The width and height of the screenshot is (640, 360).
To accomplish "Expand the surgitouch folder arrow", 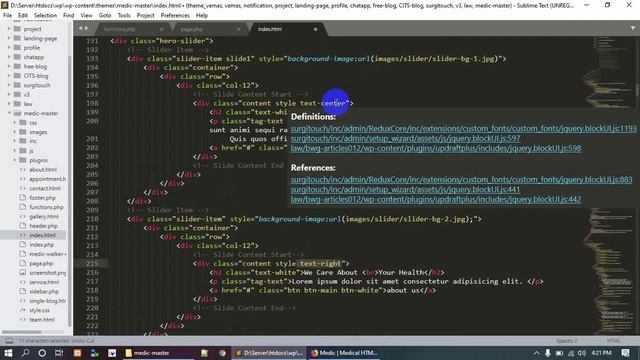I will tap(9, 85).
